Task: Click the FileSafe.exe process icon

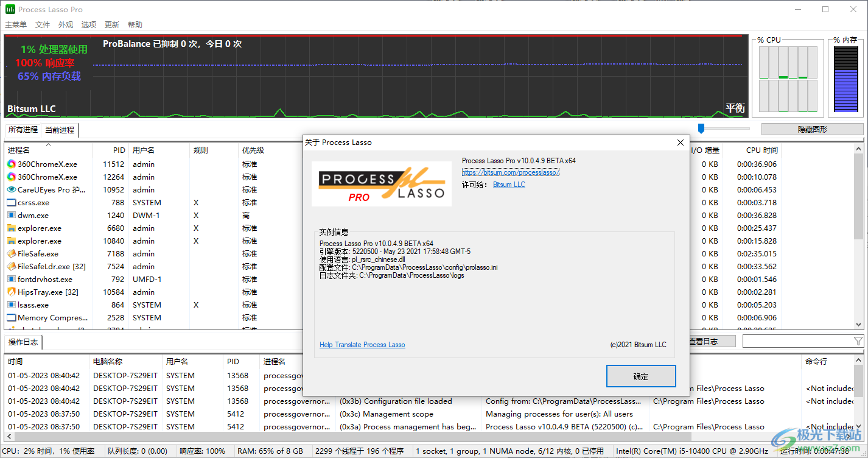Action: 11,253
